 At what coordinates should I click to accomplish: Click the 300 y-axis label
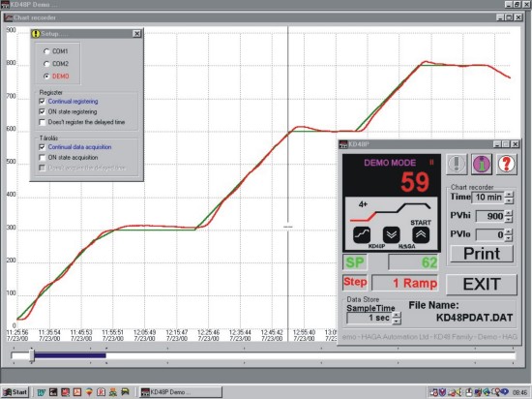11,228
